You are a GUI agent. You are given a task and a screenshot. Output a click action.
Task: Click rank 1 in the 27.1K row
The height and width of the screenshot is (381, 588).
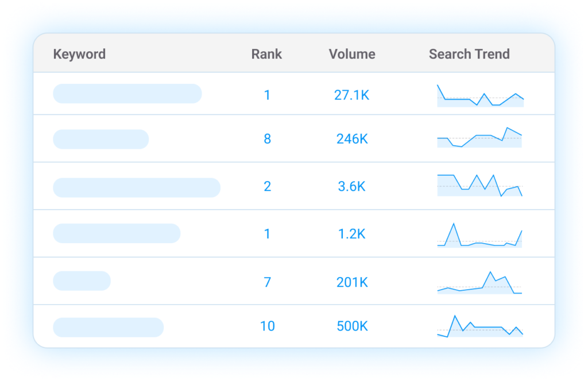click(267, 95)
